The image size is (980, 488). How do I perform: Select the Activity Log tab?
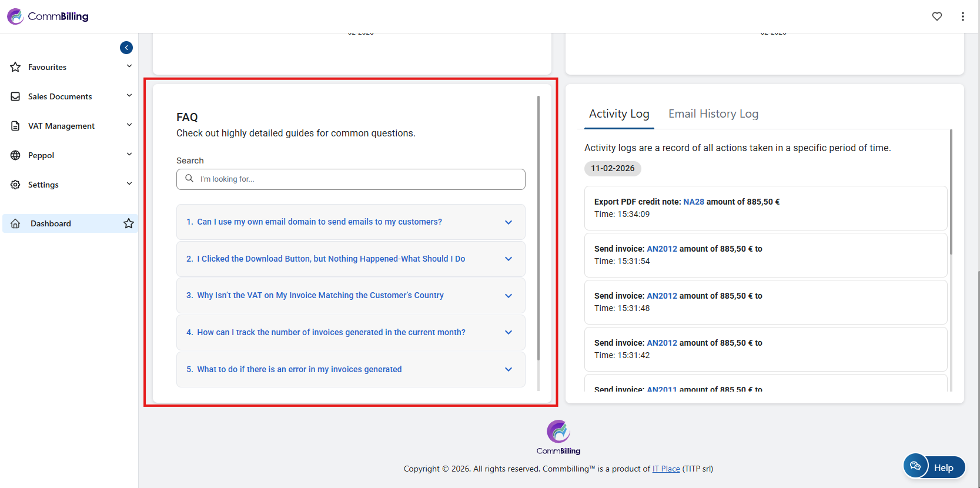point(619,113)
